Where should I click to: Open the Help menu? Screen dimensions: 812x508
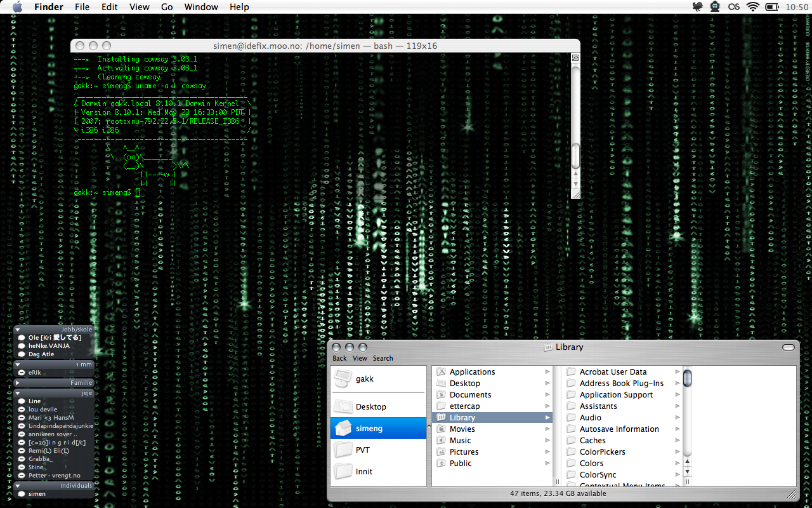click(239, 7)
